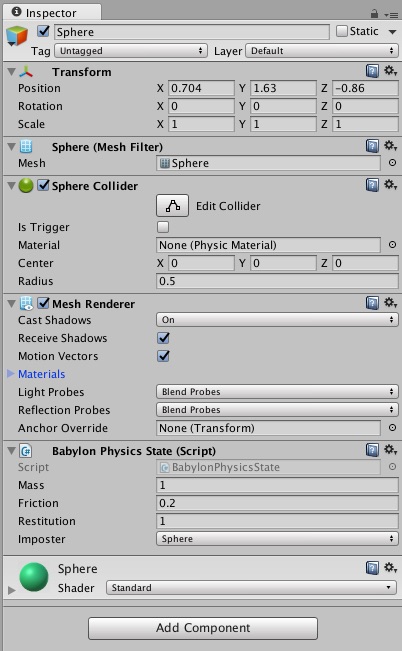Open Mesh Renderer help book icon
This screenshot has width=402, height=651.
click(x=372, y=303)
